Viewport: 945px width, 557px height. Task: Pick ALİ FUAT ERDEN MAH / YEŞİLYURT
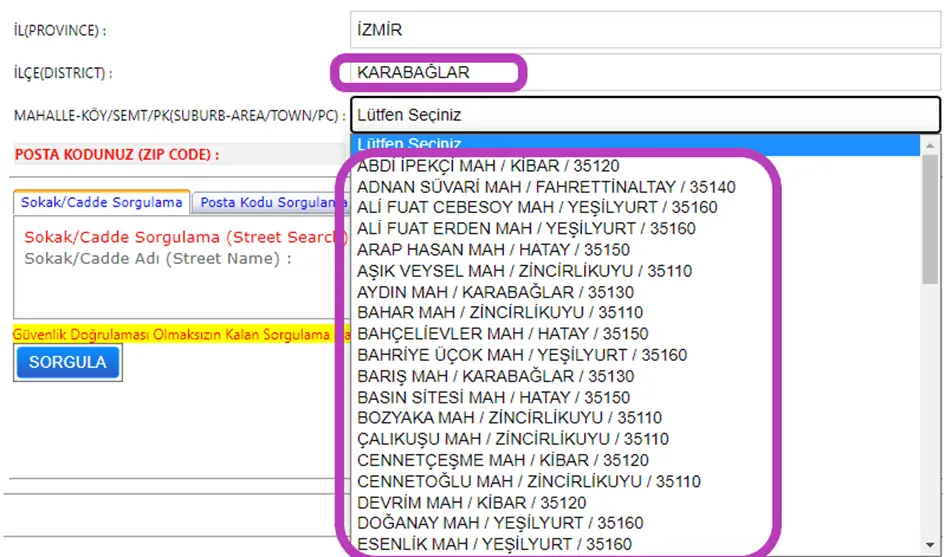[x=525, y=229]
